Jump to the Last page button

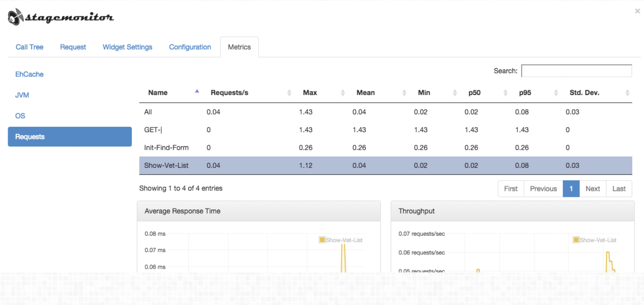click(619, 189)
